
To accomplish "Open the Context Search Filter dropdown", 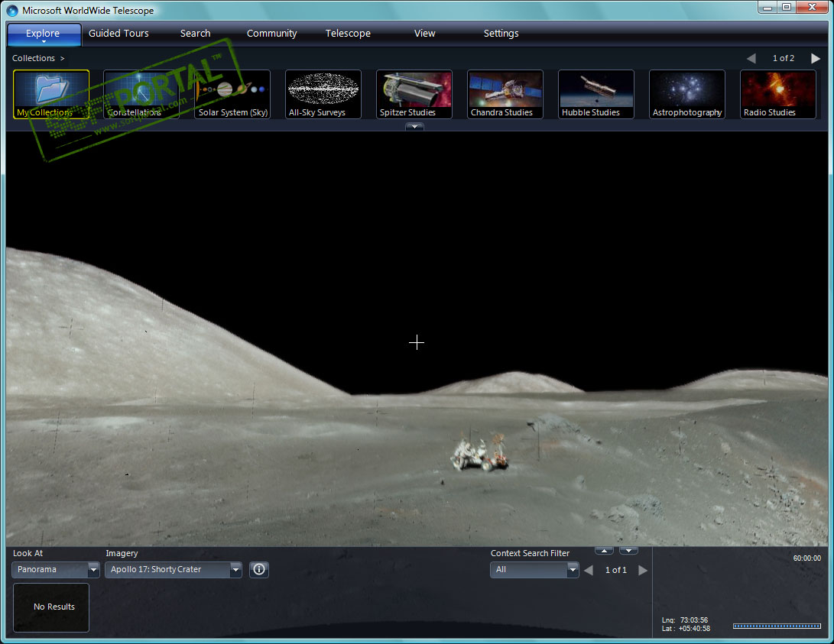I will (534, 570).
